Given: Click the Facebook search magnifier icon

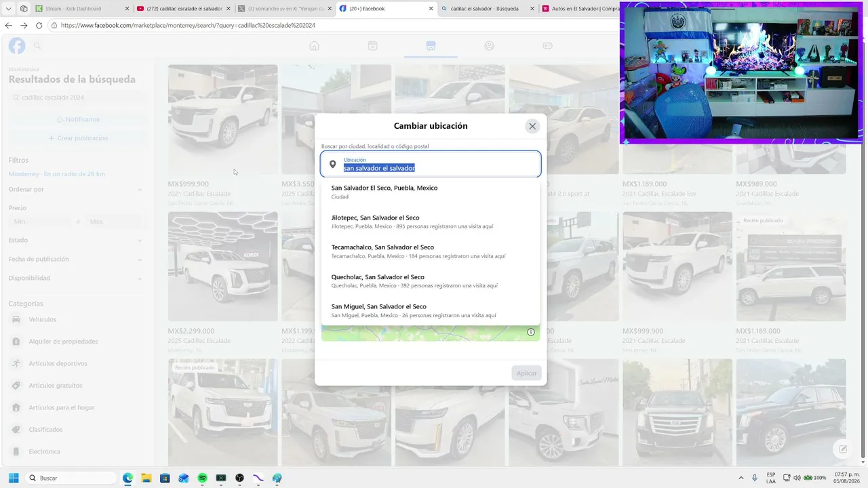Looking at the screenshot, I should (x=38, y=46).
